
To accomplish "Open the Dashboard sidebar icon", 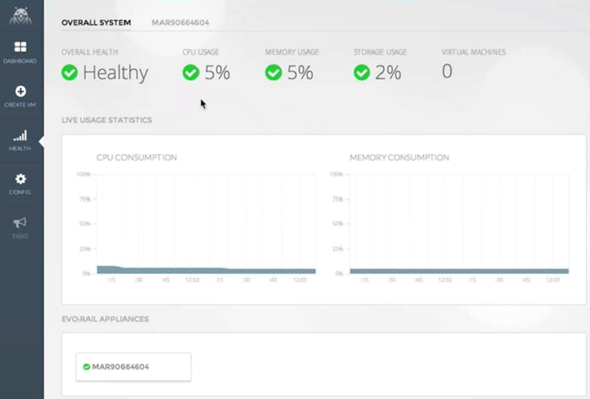I will pos(20,47).
